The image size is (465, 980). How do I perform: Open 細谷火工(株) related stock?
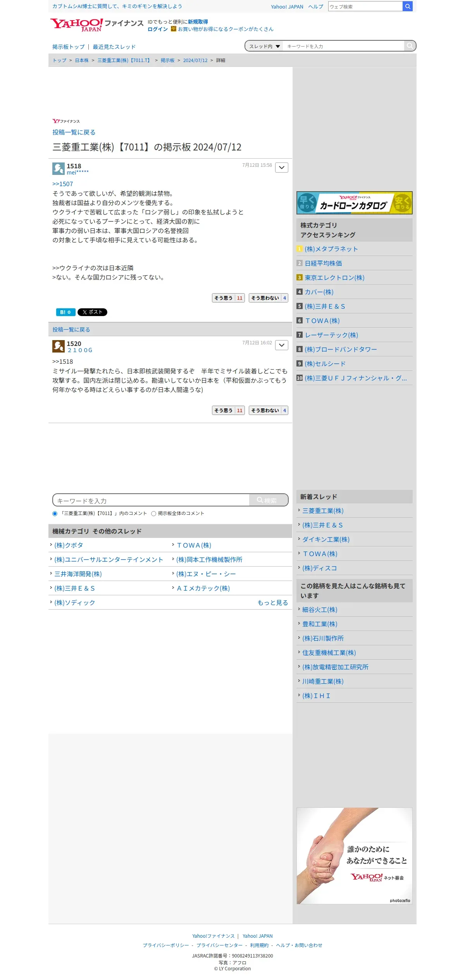(x=320, y=610)
